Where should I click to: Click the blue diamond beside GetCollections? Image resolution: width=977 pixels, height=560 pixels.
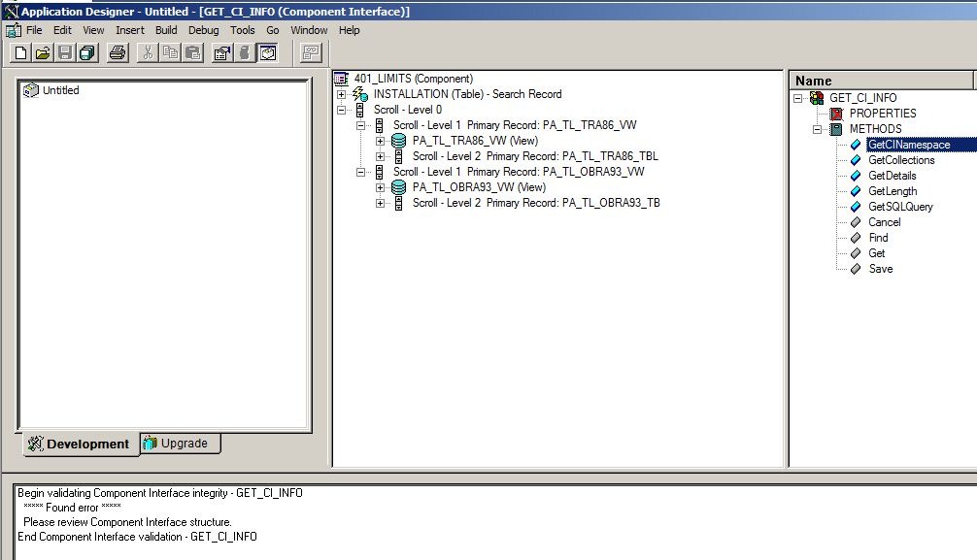856,160
